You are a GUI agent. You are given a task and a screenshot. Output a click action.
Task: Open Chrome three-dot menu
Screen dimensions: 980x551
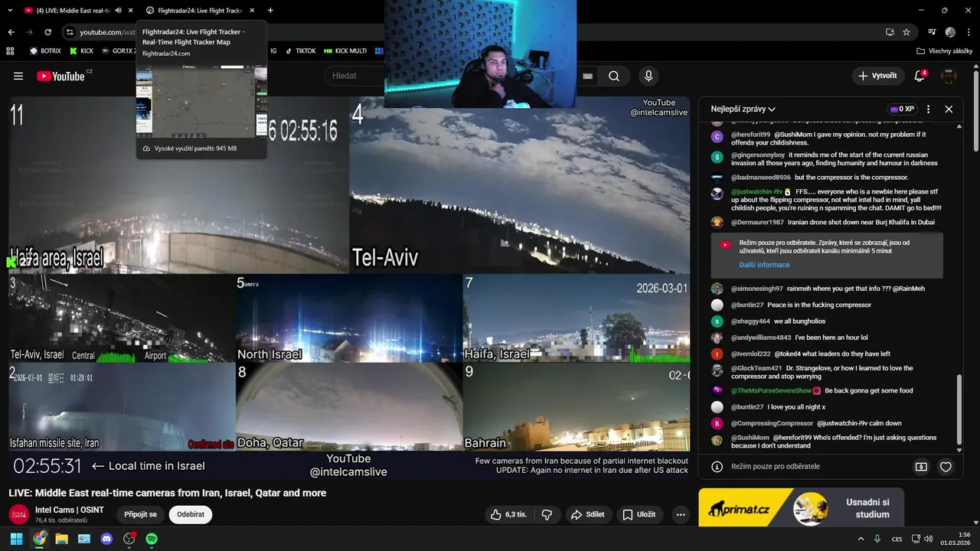pos(968,32)
